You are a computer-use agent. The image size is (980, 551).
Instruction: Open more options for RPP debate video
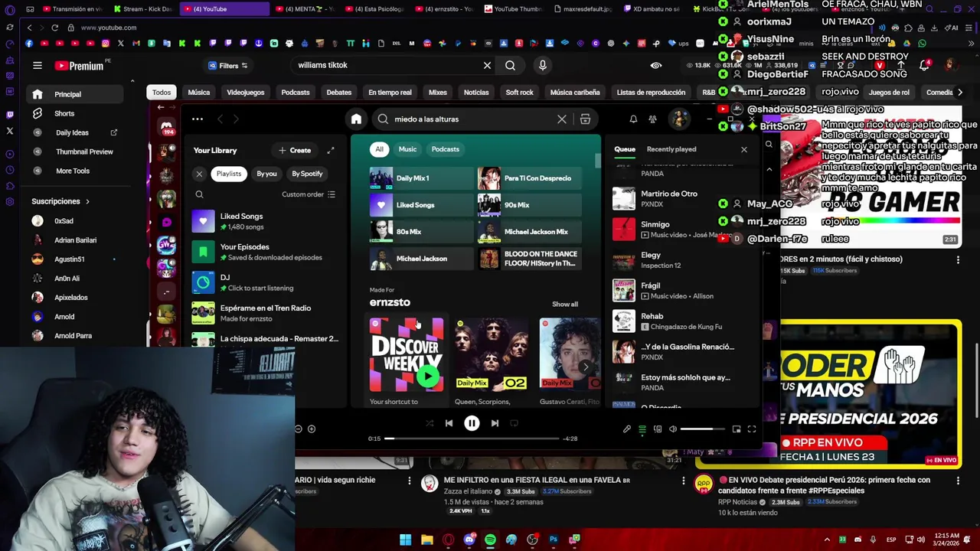pos(958,481)
